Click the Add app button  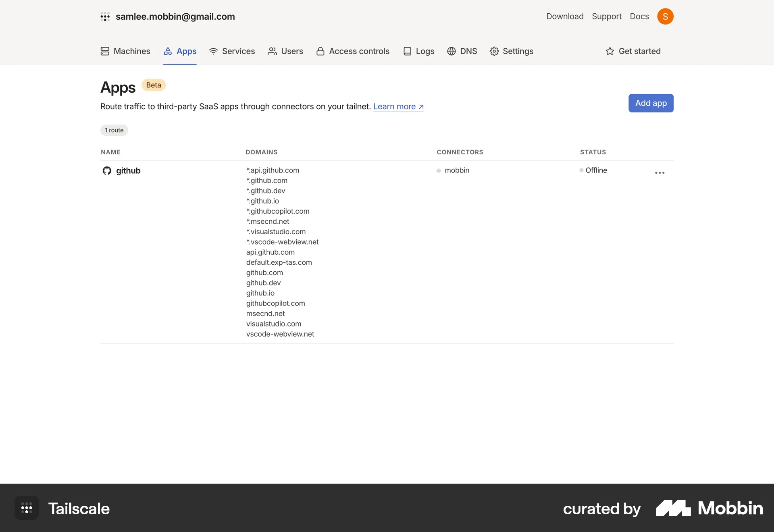pyautogui.click(x=650, y=103)
